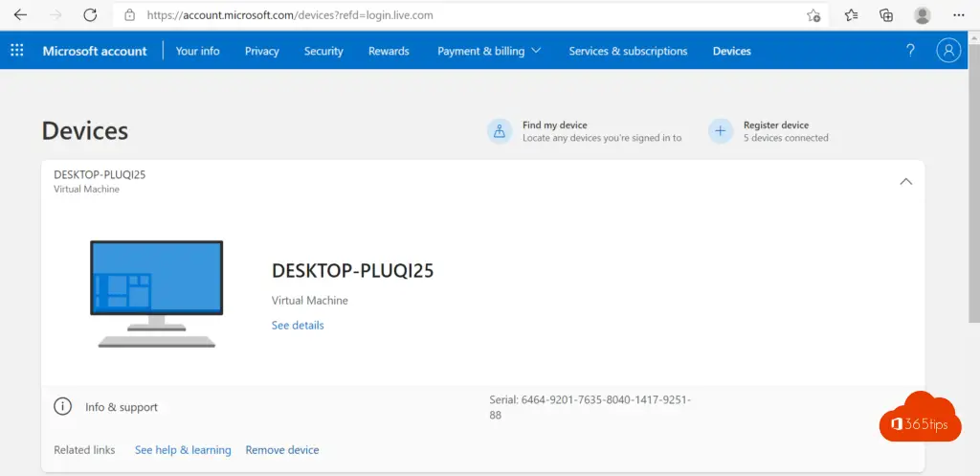The image size is (980, 476).
Task: Open See help & learning link
Action: (x=183, y=450)
